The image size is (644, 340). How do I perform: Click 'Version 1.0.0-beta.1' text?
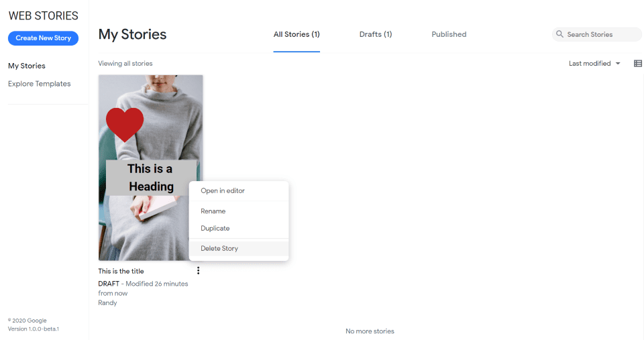coord(34,329)
